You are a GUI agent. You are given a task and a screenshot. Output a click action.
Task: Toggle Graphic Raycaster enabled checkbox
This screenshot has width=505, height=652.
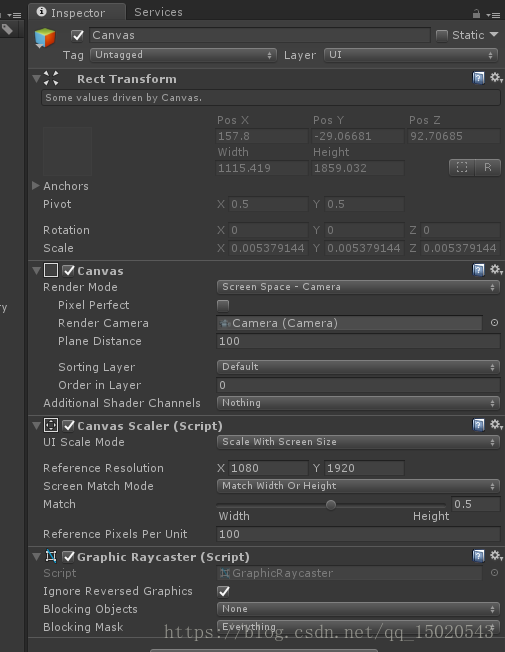69,556
